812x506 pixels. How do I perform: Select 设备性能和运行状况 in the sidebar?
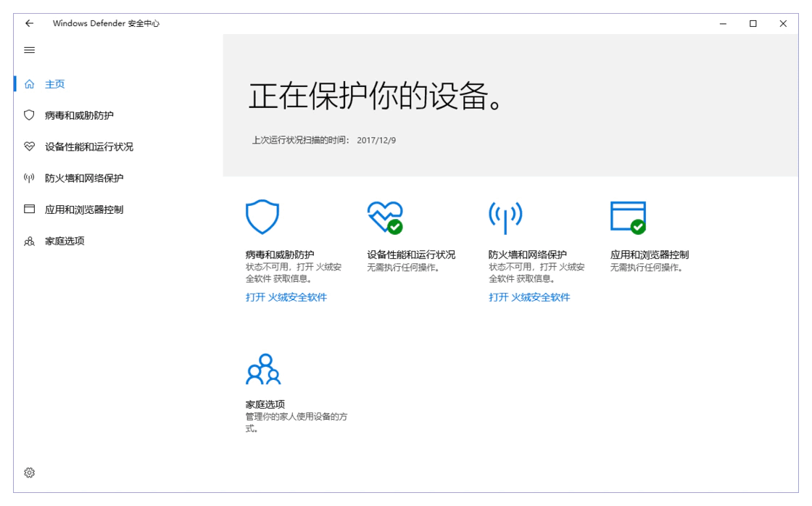pos(89,146)
